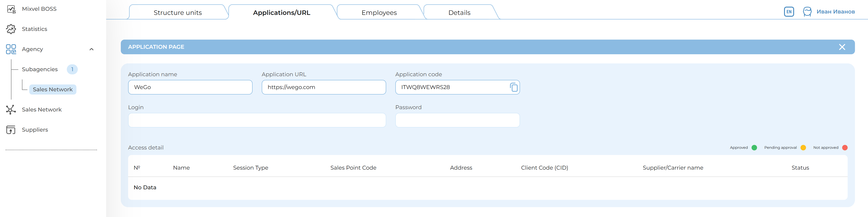
Task: Select the highlighted Sales Network subitem
Action: [53, 90]
